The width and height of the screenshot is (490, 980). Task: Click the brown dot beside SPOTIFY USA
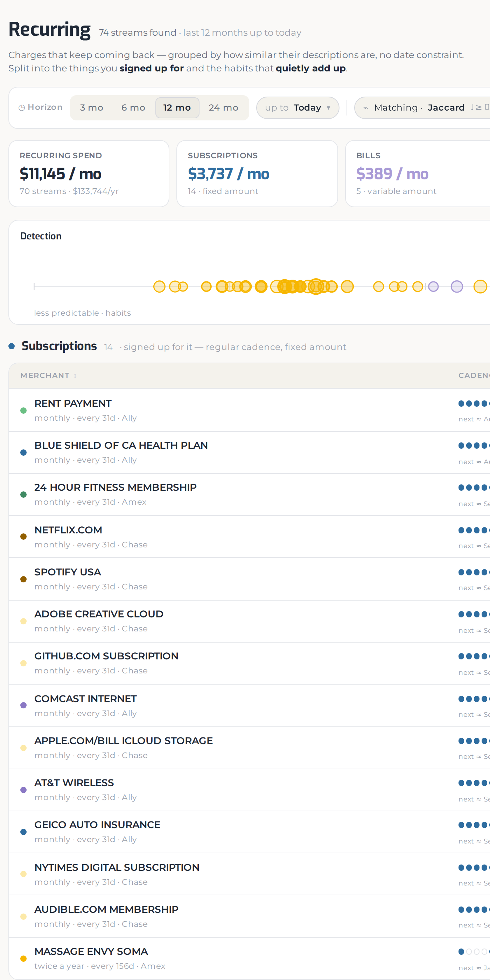click(23, 579)
